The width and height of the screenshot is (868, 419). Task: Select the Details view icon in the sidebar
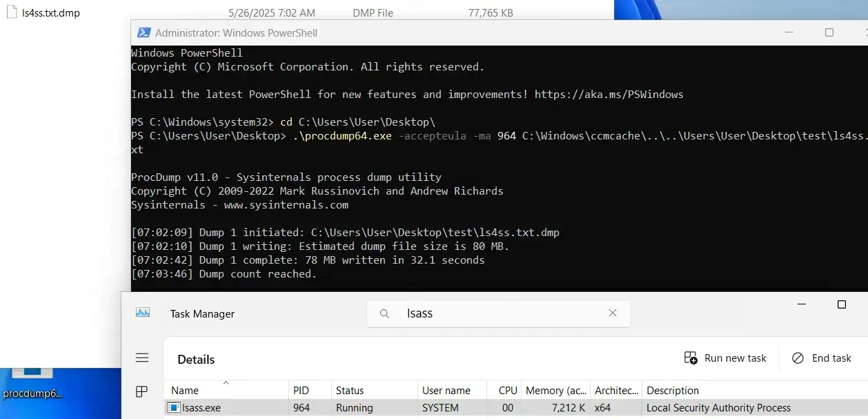[142, 391]
